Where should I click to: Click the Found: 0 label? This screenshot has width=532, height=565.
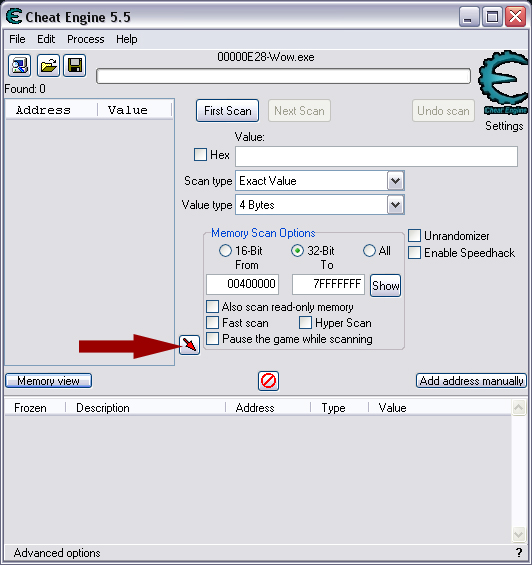click(25, 89)
